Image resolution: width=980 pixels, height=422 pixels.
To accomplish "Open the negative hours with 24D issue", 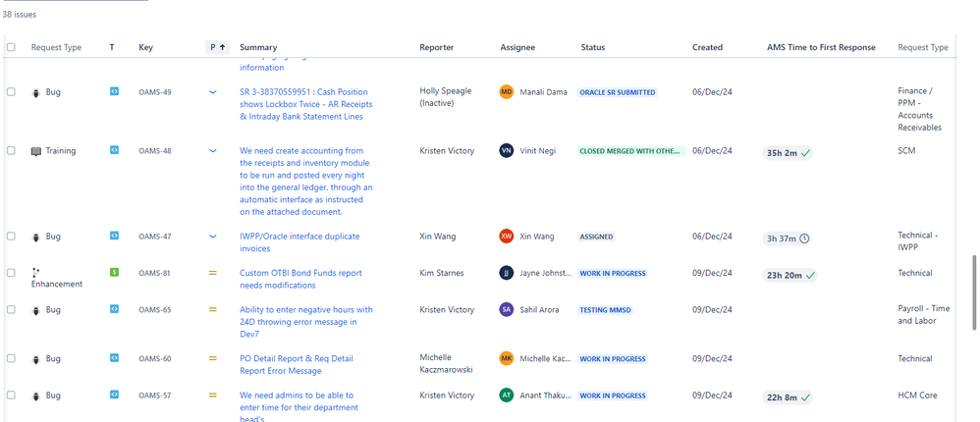I will 306,322.
